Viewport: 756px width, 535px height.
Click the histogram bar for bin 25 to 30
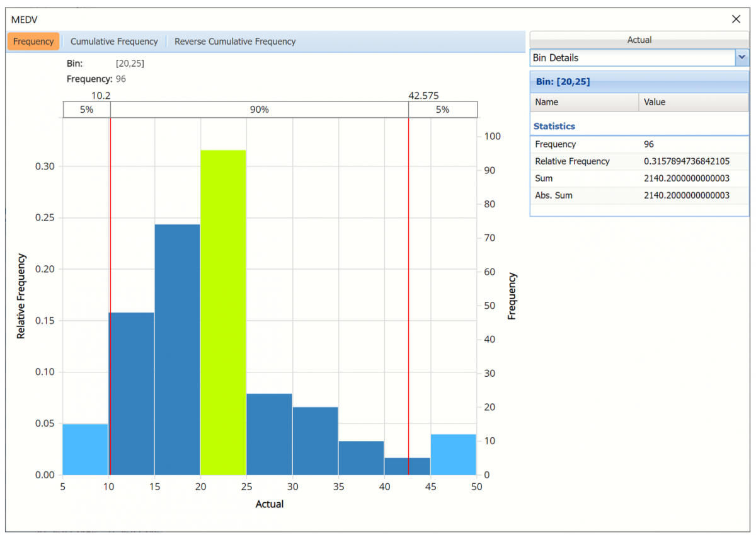(269, 434)
